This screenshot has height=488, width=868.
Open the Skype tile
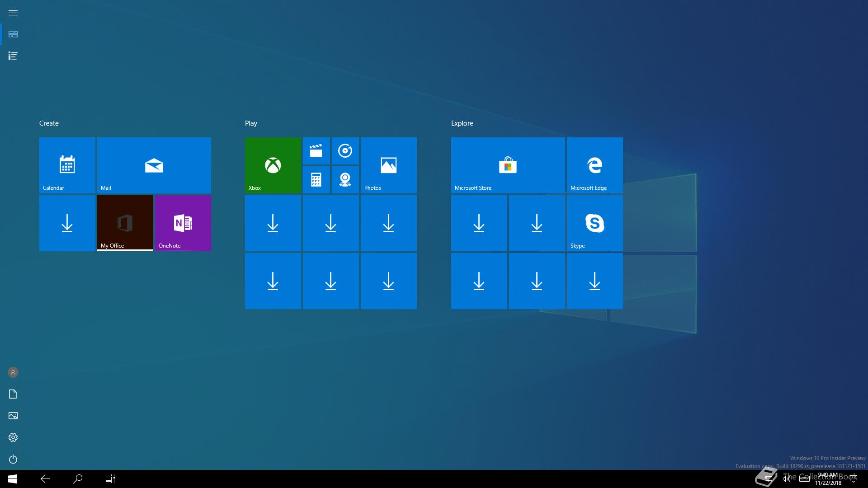594,223
